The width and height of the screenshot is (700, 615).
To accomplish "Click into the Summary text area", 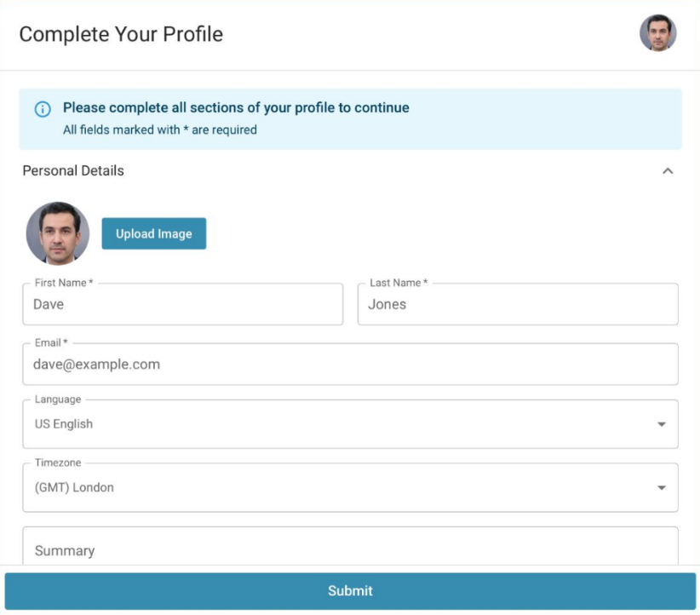I will pos(351,546).
